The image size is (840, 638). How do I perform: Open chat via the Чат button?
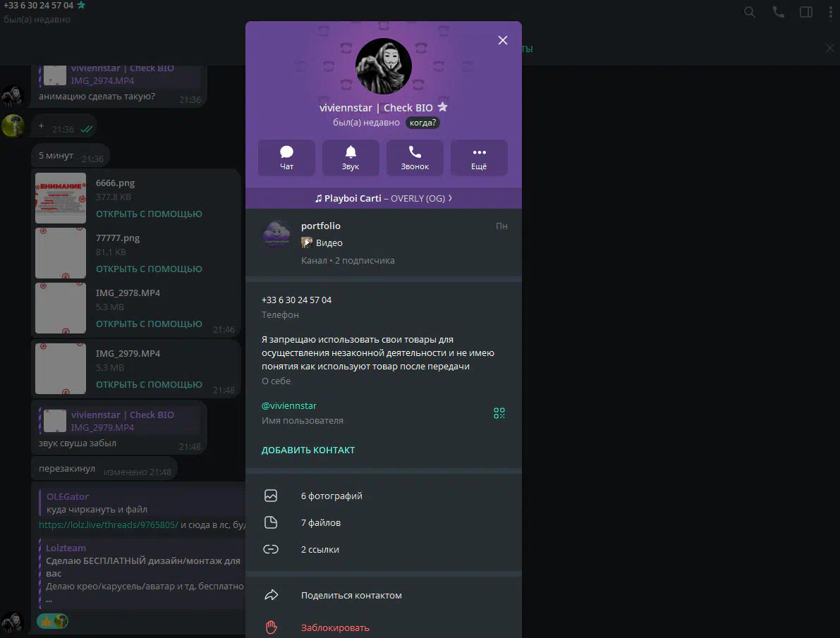(286, 158)
